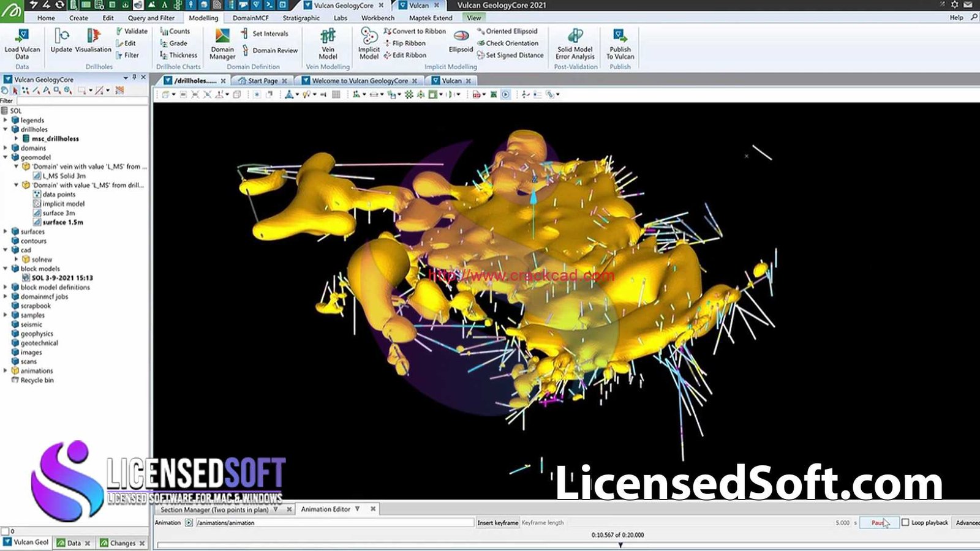Open Solid Model Error Analysis

(x=575, y=44)
